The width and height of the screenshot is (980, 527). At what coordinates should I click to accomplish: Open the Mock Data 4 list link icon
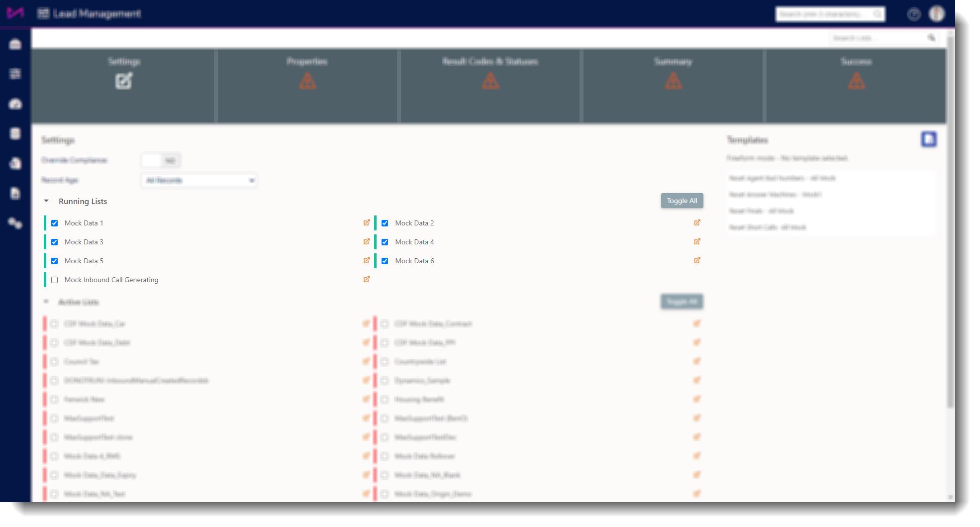(697, 242)
